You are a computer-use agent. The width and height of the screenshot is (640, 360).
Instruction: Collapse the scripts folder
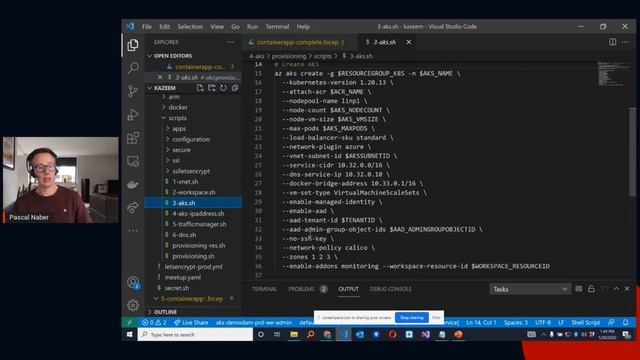pos(178,118)
